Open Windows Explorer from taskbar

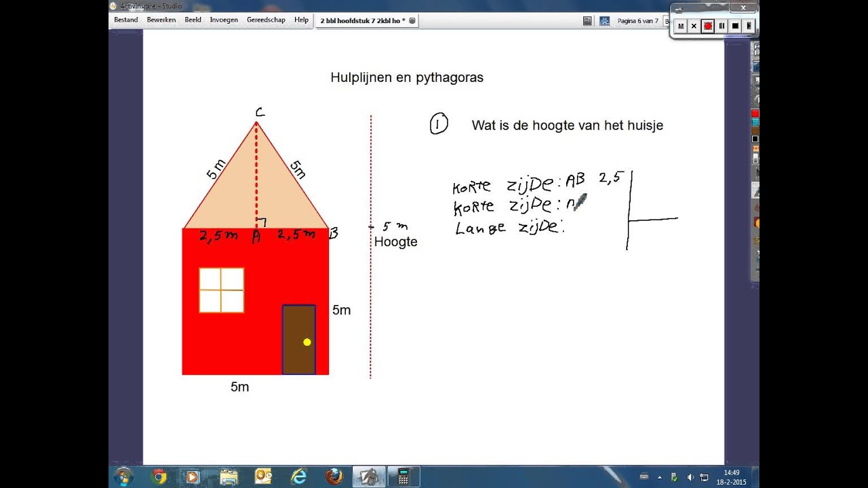229,476
